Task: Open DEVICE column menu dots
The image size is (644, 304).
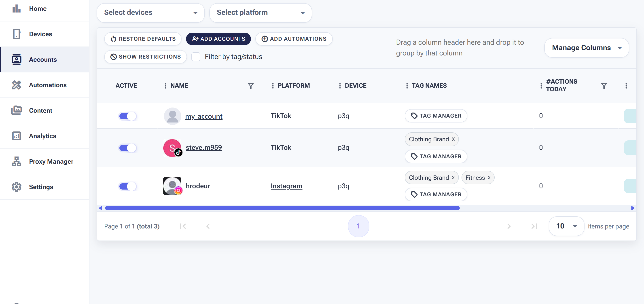Action: point(339,86)
